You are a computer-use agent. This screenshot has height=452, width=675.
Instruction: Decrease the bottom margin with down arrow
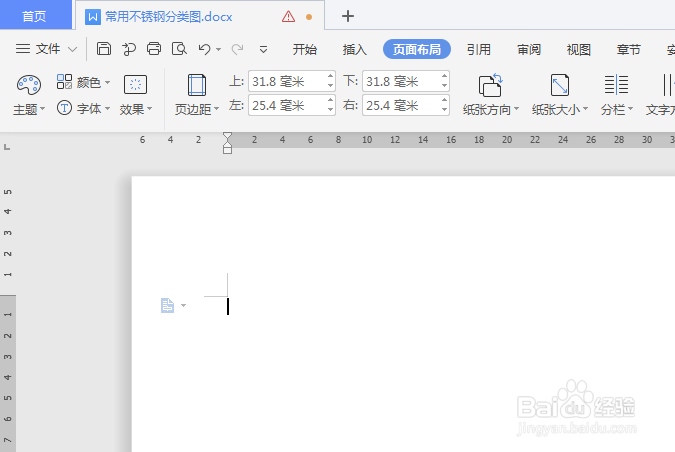(444, 86)
